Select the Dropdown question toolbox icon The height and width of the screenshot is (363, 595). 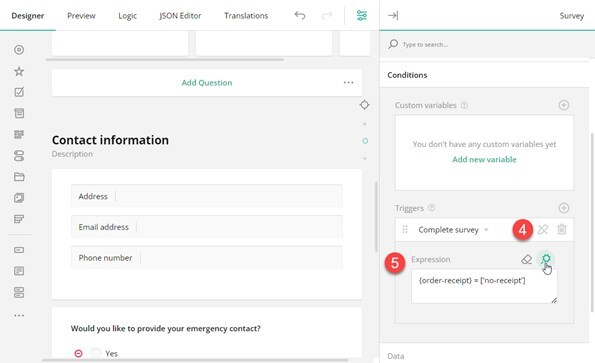tap(19, 113)
